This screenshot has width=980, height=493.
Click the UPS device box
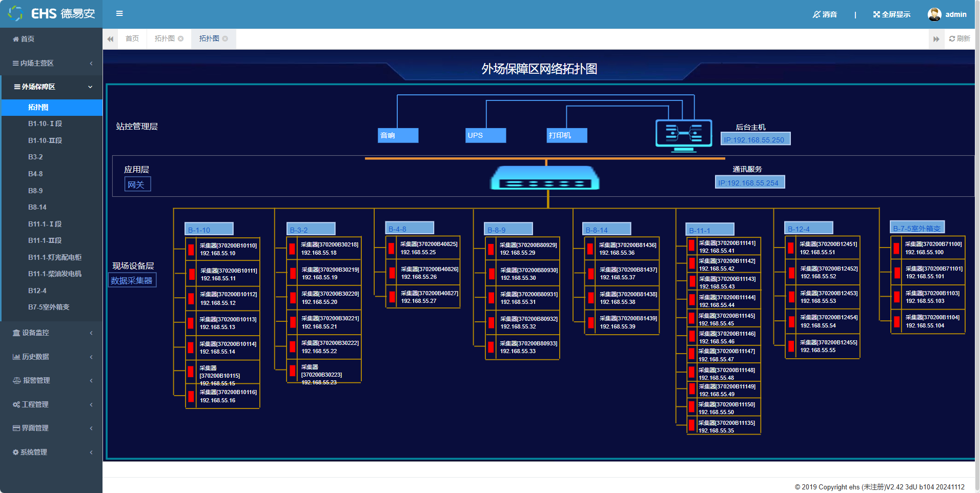click(486, 135)
